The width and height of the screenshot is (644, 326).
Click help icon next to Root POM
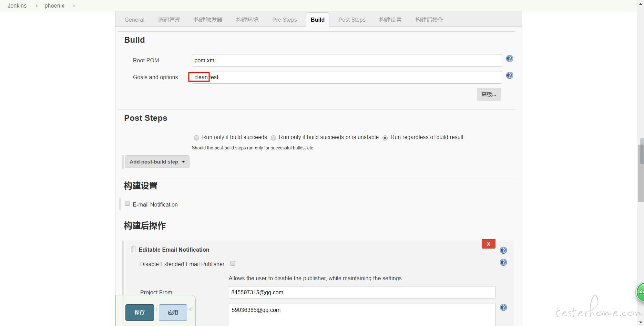[x=509, y=59]
